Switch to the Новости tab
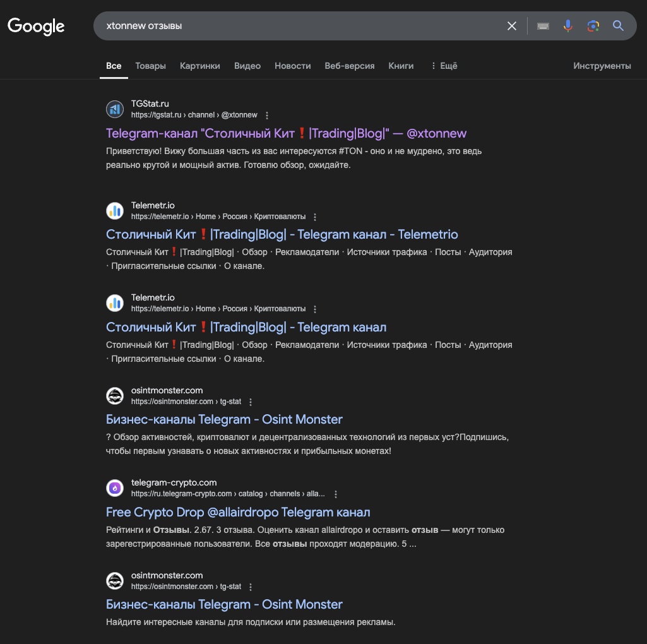Screen dimensions: 647x644 tap(292, 66)
